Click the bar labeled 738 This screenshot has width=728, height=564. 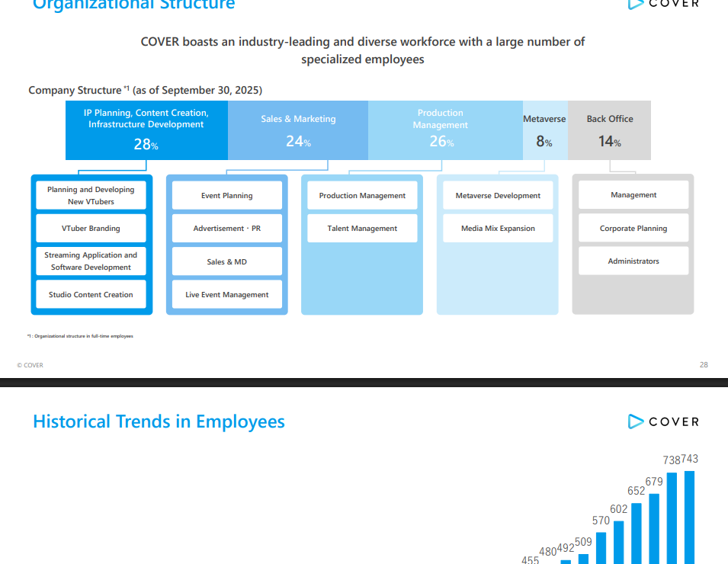pyautogui.click(x=672, y=518)
